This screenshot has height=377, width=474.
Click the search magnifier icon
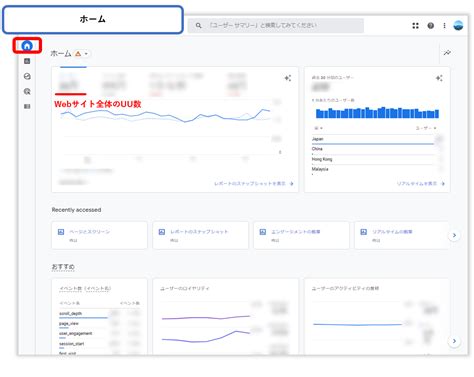click(x=198, y=25)
